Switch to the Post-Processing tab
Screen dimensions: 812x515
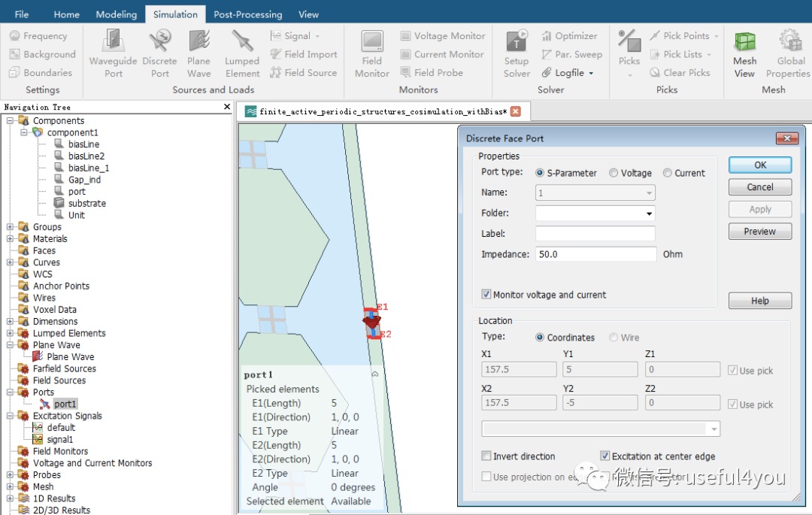tap(248, 14)
